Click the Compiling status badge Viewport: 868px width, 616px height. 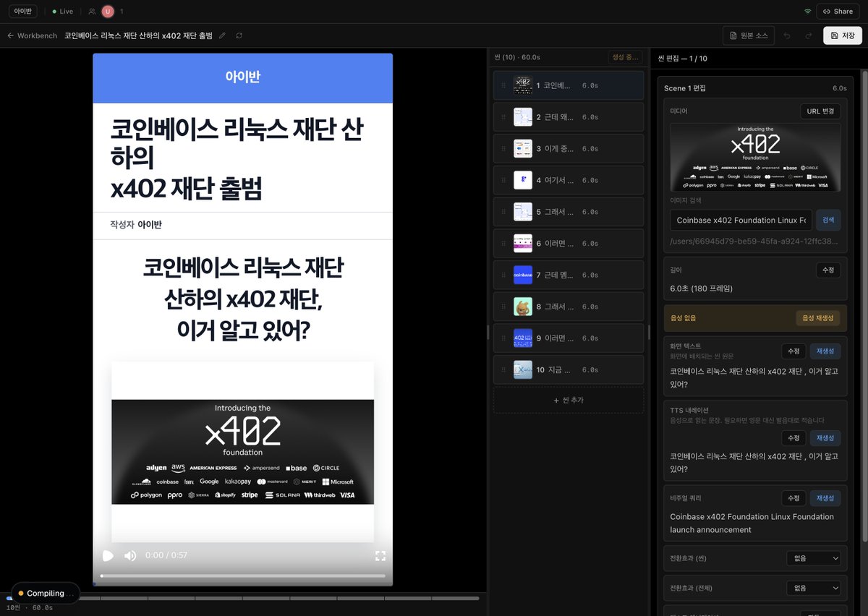(46, 593)
